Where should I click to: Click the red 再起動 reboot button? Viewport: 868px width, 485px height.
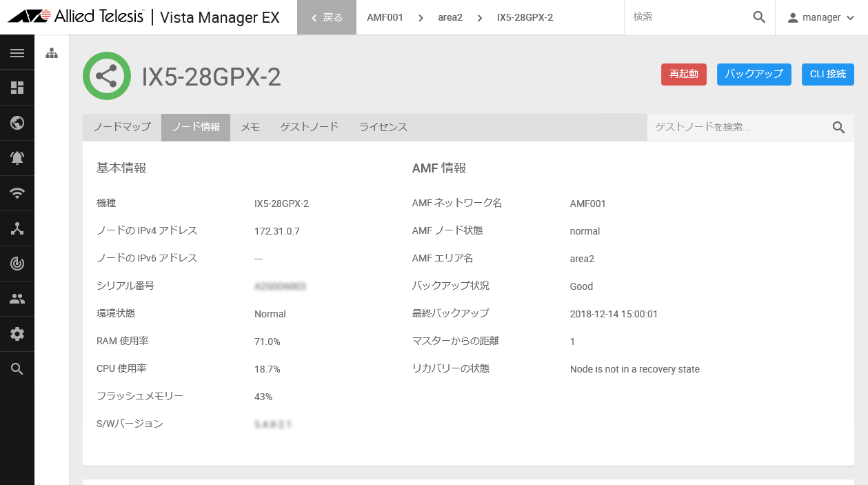pos(684,75)
